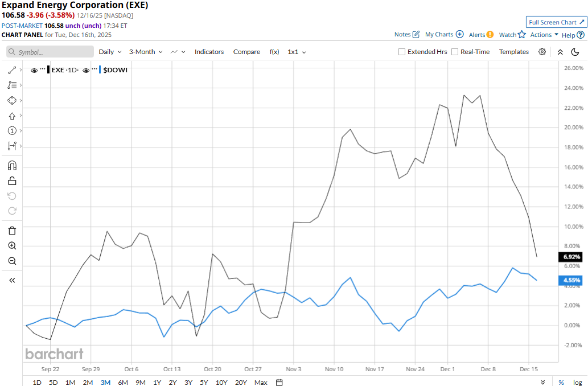Click the Symbol search field
The image size is (588, 386).
click(x=50, y=52)
